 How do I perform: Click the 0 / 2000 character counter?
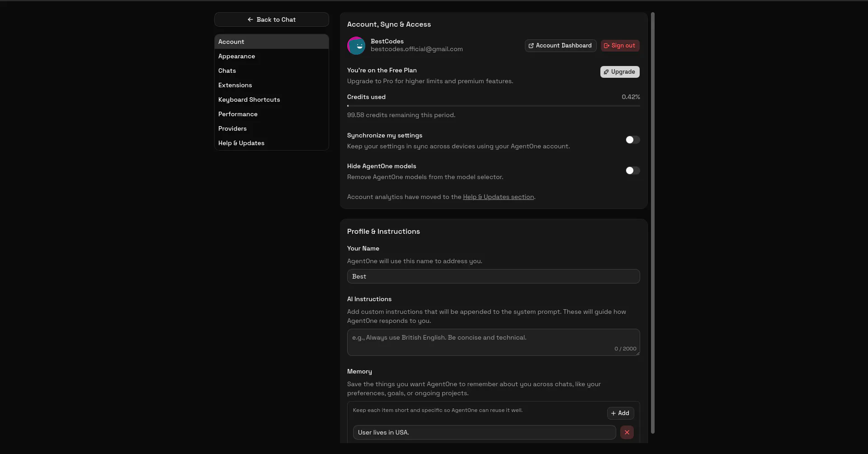(625, 349)
